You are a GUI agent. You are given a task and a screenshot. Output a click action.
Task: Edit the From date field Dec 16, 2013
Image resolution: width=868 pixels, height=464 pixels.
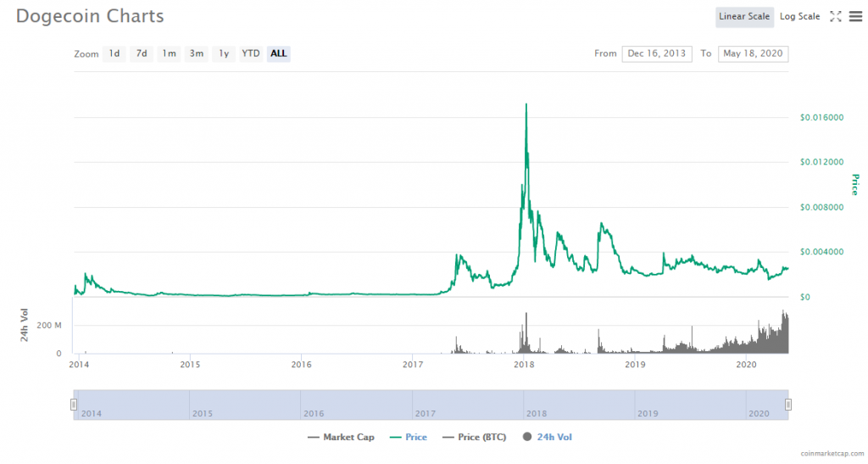[x=657, y=53]
